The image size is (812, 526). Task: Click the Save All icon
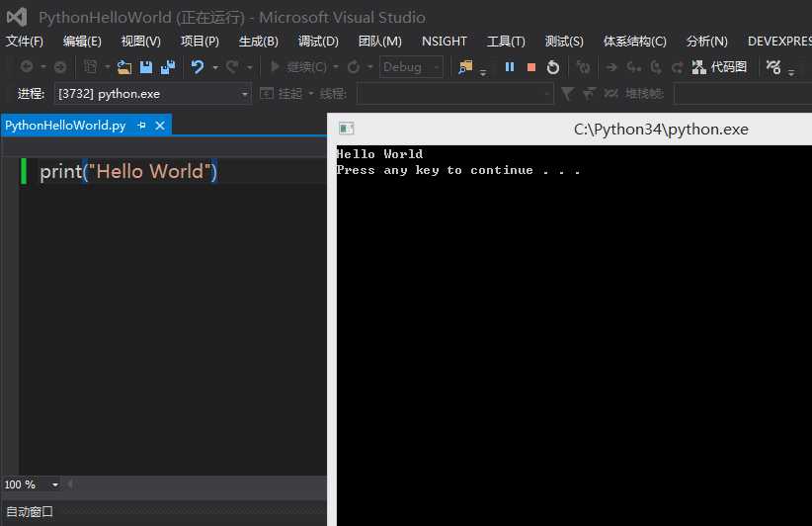pos(168,67)
